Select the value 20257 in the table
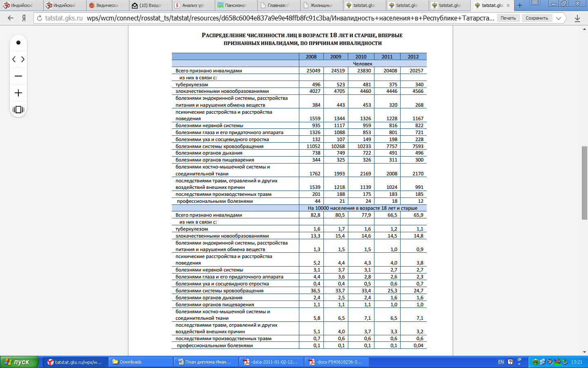Image resolution: width=588 pixels, height=368 pixels. click(x=416, y=71)
